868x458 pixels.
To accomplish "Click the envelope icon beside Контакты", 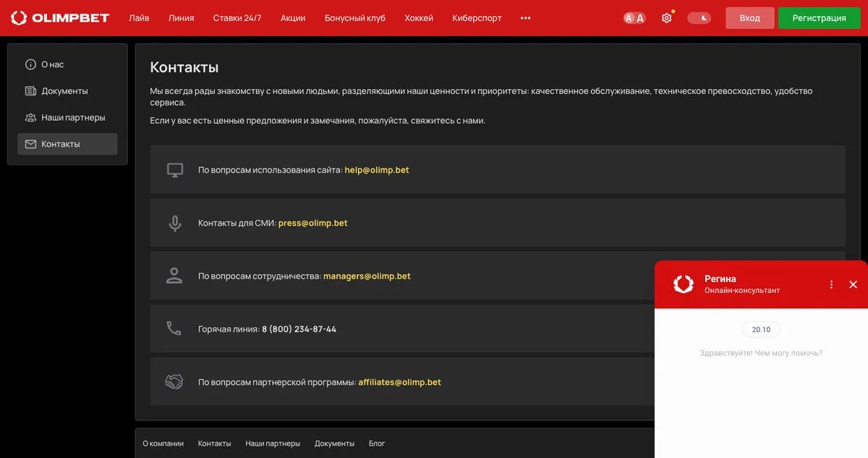I will pos(30,144).
